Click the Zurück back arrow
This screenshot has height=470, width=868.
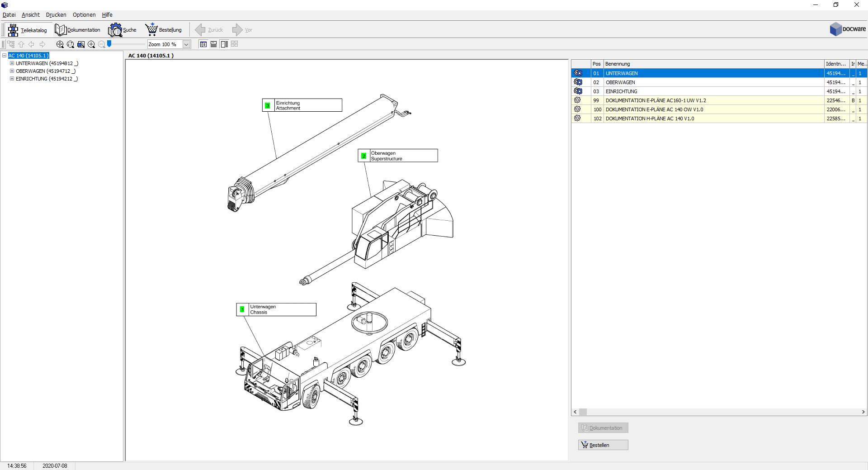point(209,30)
